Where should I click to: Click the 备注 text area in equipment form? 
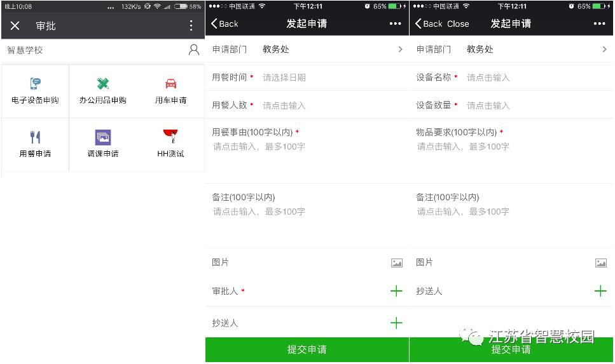[x=511, y=215]
